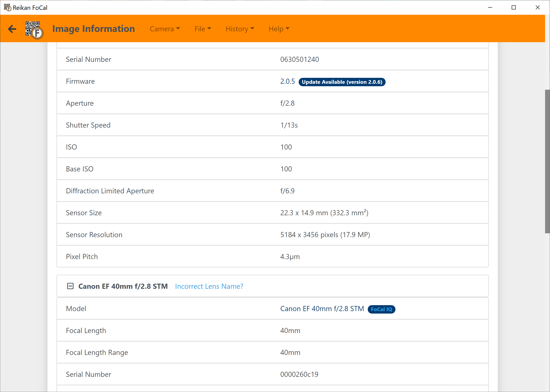550x392 pixels.
Task: Click the Shutter Speed label
Action: (x=88, y=125)
